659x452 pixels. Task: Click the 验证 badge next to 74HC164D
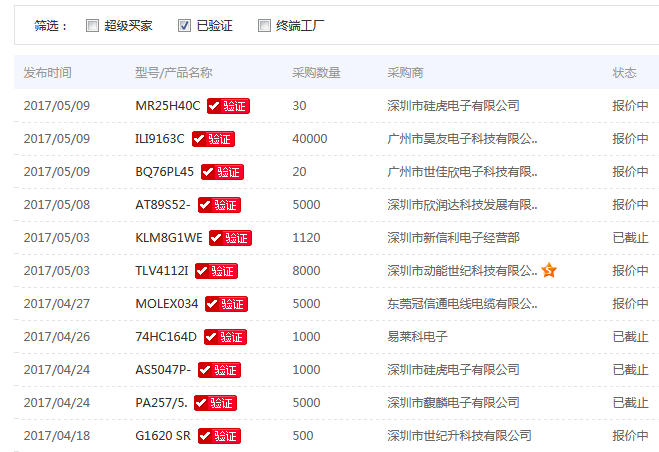click(225, 337)
